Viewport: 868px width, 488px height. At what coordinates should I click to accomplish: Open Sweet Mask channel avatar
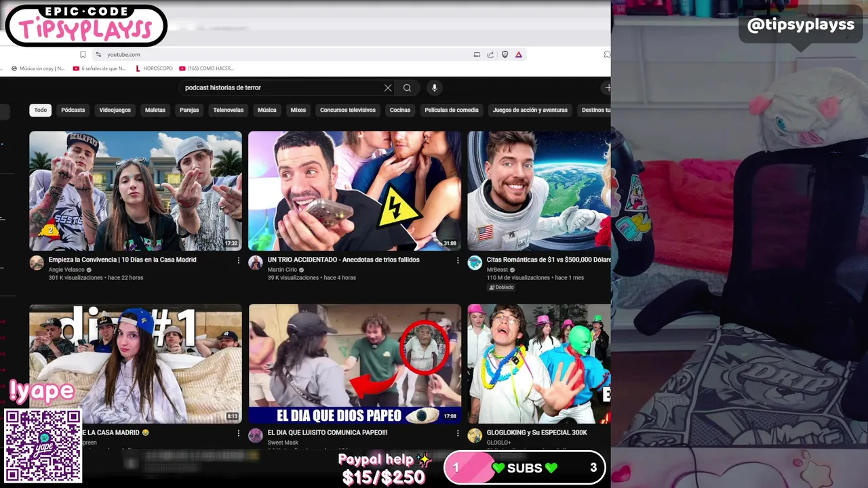256,436
